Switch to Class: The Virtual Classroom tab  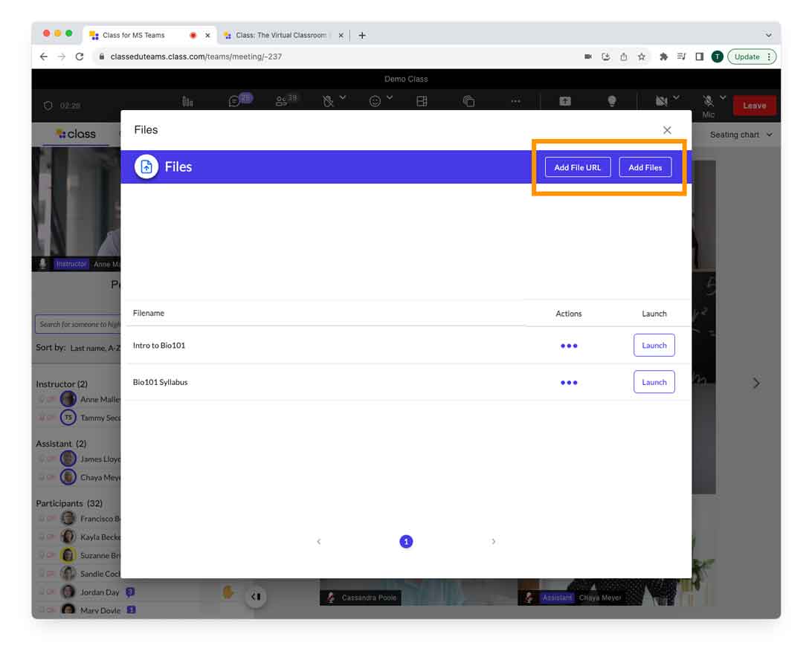pyautogui.click(x=280, y=35)
